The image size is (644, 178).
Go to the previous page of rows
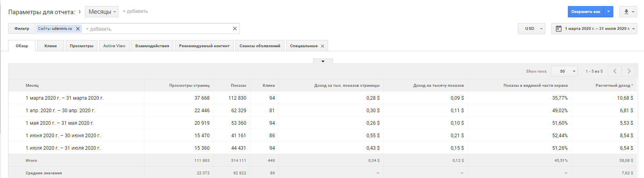click(x=615, y=71)
